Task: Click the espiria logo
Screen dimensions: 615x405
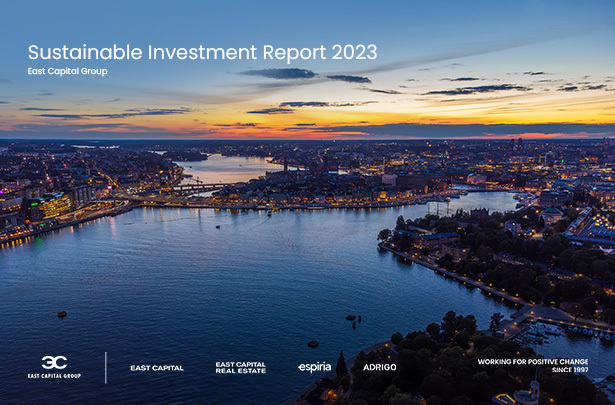Action: point(315,367)
